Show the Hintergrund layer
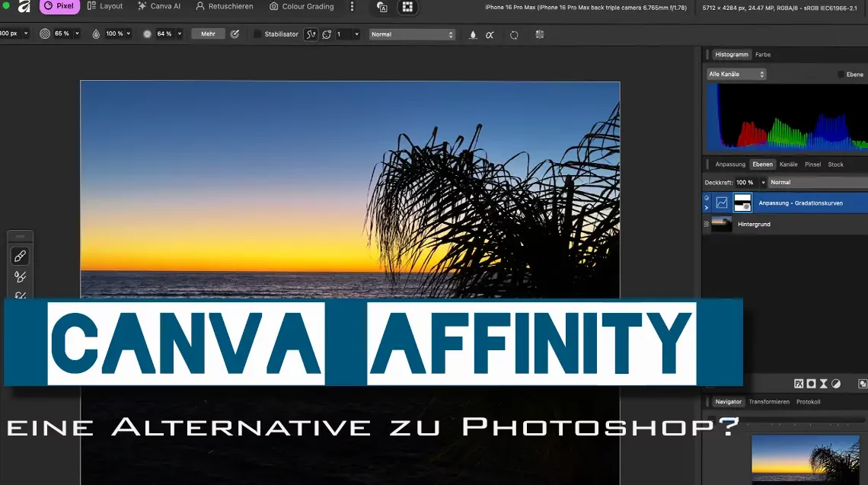This screenshot has height=485, width=868. [706, 224]
